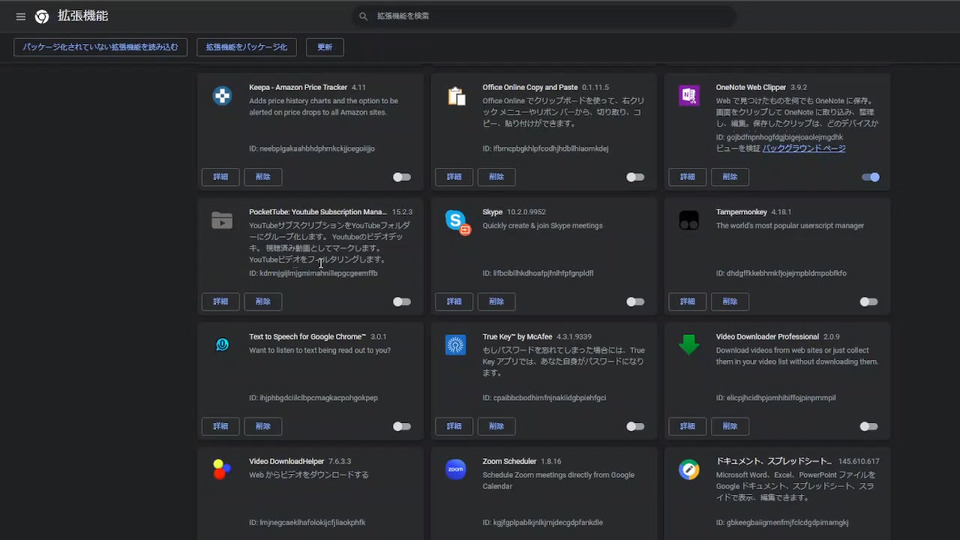Open 詳細 details for Tampermonkey
Viewport: 960px width, 540px height.
click(687, 302)
